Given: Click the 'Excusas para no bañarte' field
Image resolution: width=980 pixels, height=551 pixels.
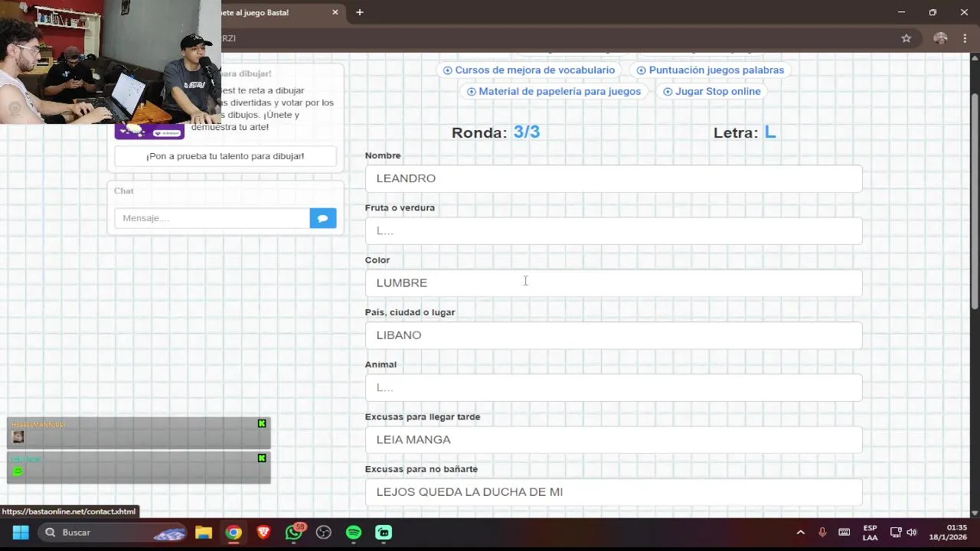Looking at the screenshot, I should [x=613, y=492].
